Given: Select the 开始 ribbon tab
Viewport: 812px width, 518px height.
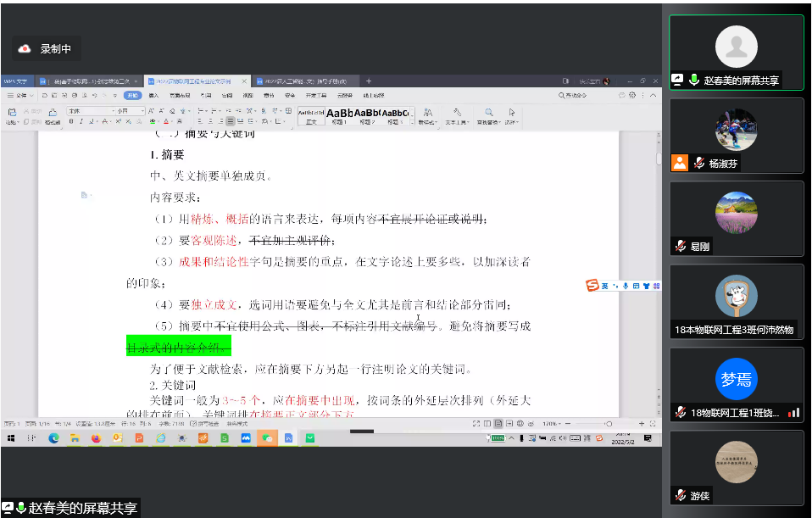Looking at the screenshot, I should click(x=132, y=96).
